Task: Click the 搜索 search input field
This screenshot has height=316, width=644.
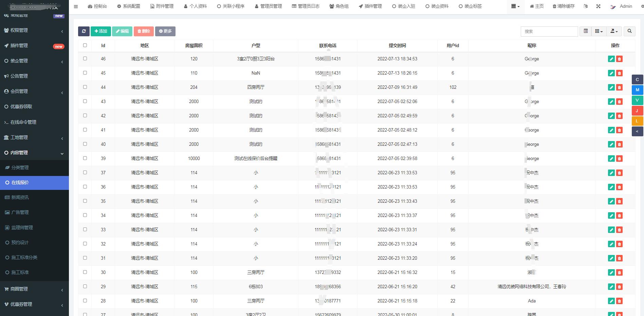Action: tap(549, 31)
